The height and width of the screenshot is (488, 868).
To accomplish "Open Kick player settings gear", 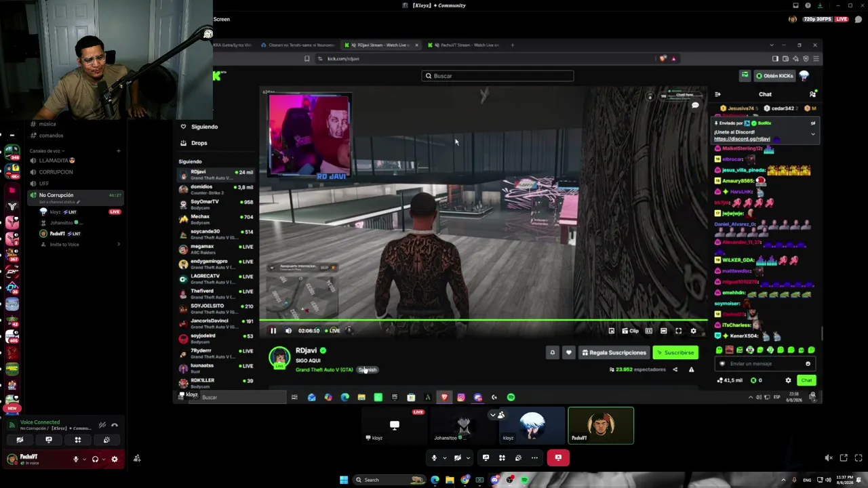I will tap(693, 331).
